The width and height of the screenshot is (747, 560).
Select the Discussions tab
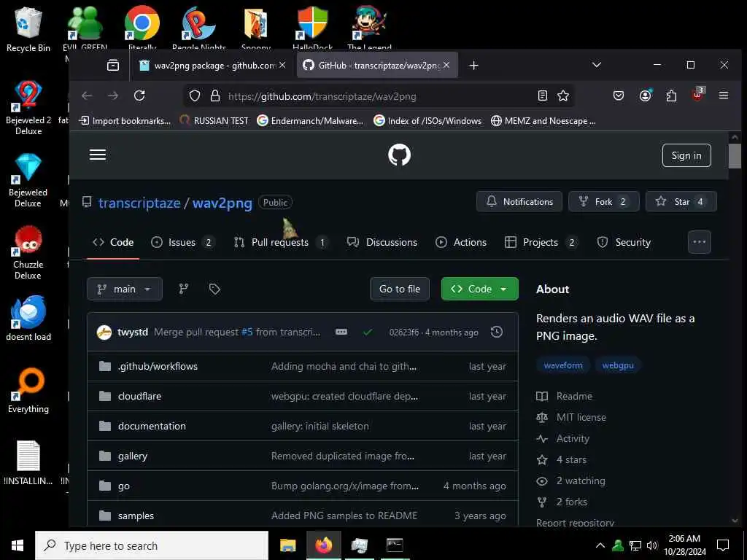382,242
